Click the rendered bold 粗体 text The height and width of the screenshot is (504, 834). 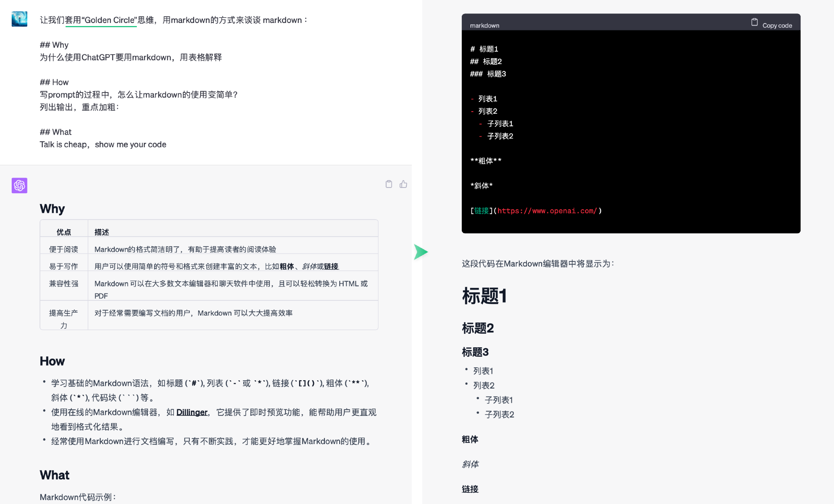pos(470,439)
